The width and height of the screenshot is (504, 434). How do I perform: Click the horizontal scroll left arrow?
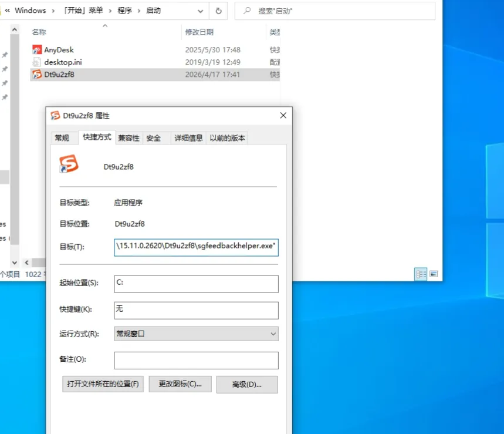[x=26, y=263]
